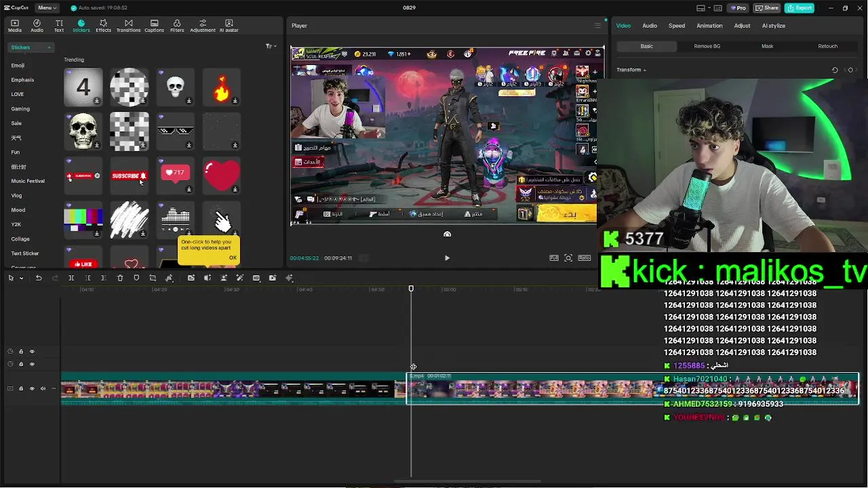Viewport: 868px width, 488px height.
Task: Play the video preview
Action: 447,258
